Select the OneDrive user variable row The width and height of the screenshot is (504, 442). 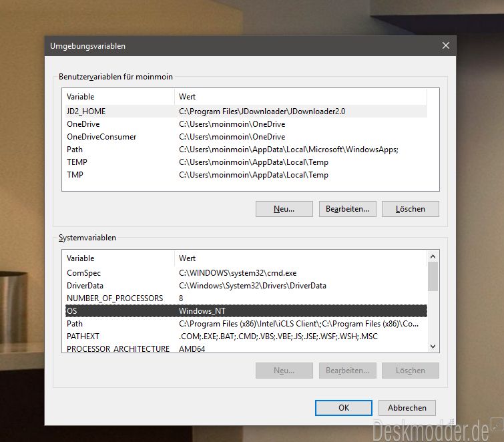[246, 124]
